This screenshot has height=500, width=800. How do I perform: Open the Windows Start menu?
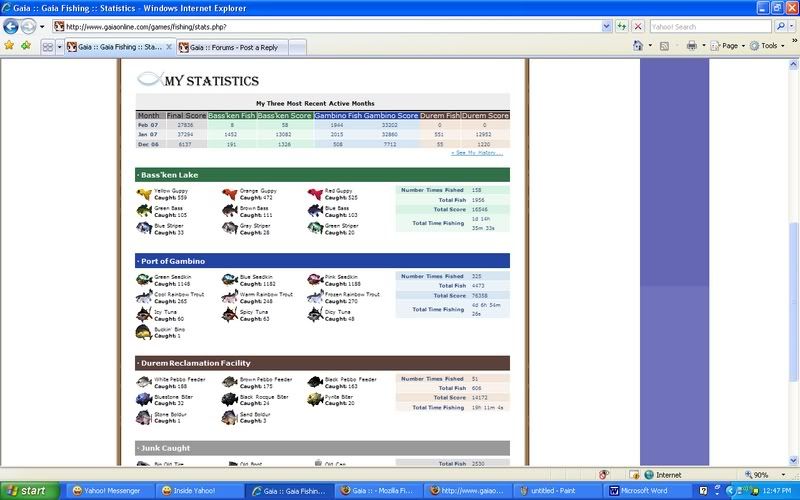tap(30, 491)
